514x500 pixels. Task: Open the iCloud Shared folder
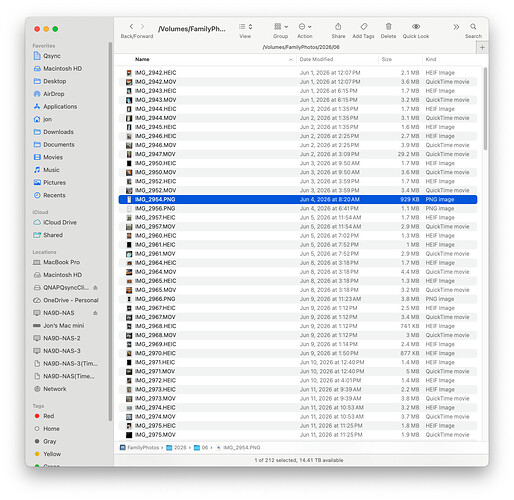click(53, 235)
